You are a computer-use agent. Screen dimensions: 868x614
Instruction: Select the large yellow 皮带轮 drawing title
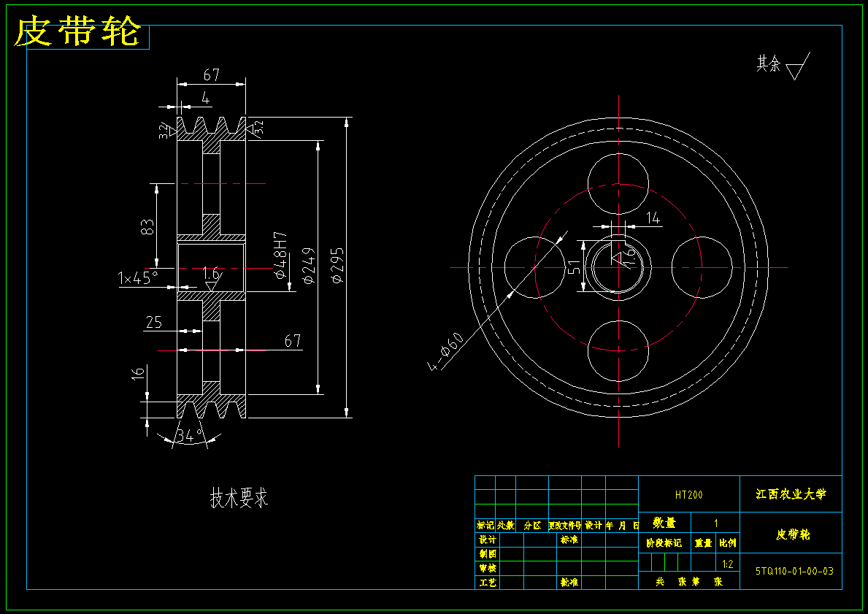[x=77, y=31]
